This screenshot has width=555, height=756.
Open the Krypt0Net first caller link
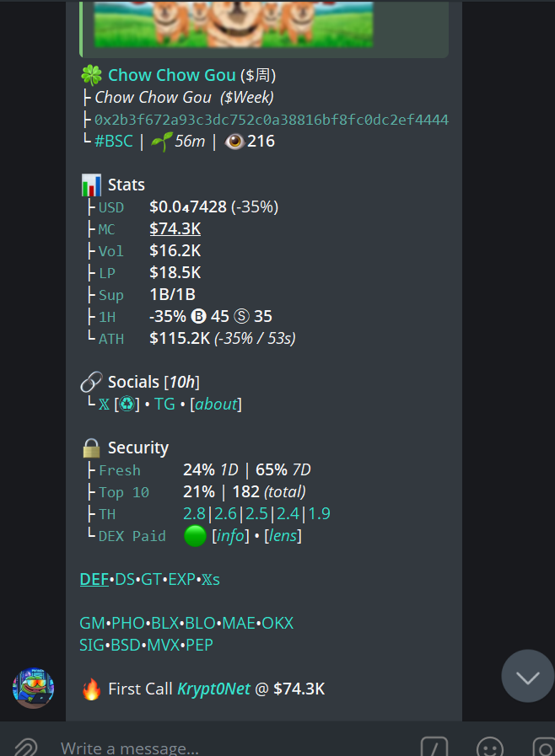(213, 689)
